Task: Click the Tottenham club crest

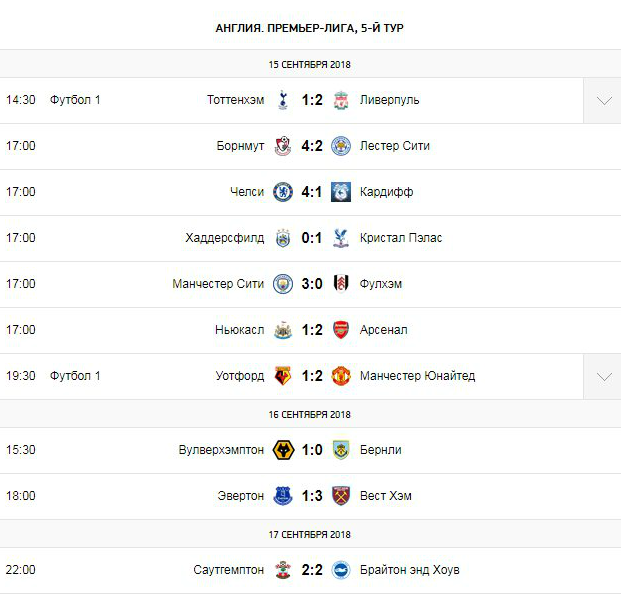Action: (283, 100)
